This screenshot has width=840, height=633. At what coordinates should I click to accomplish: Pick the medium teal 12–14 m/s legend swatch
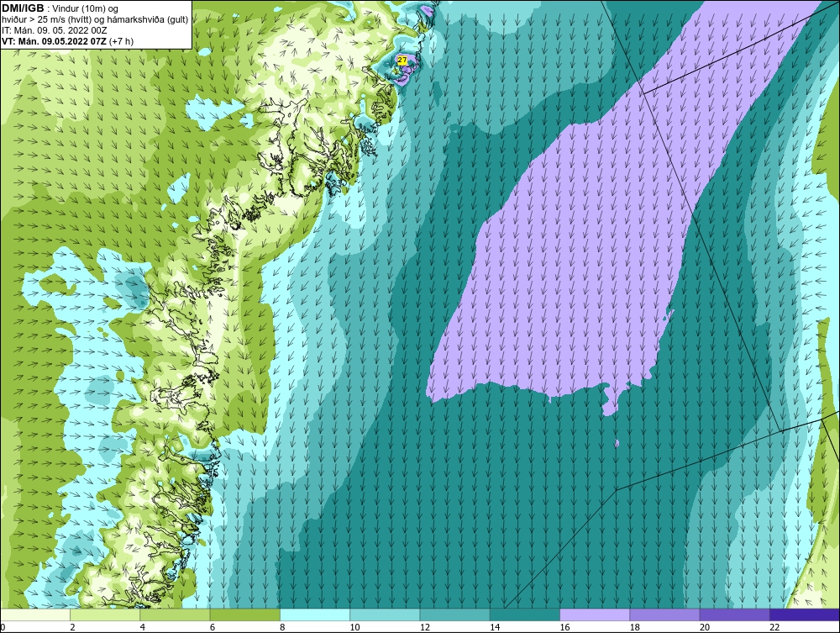pyautogui.click(x=454, y=615)
